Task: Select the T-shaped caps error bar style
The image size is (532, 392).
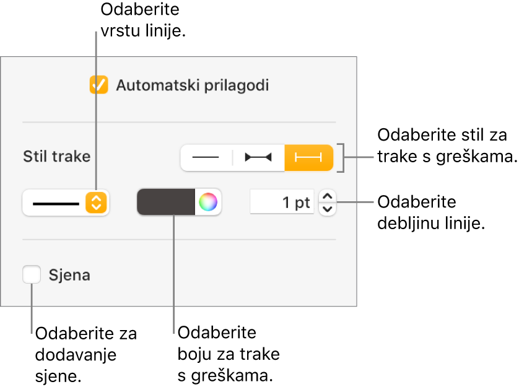Action: 308,158
